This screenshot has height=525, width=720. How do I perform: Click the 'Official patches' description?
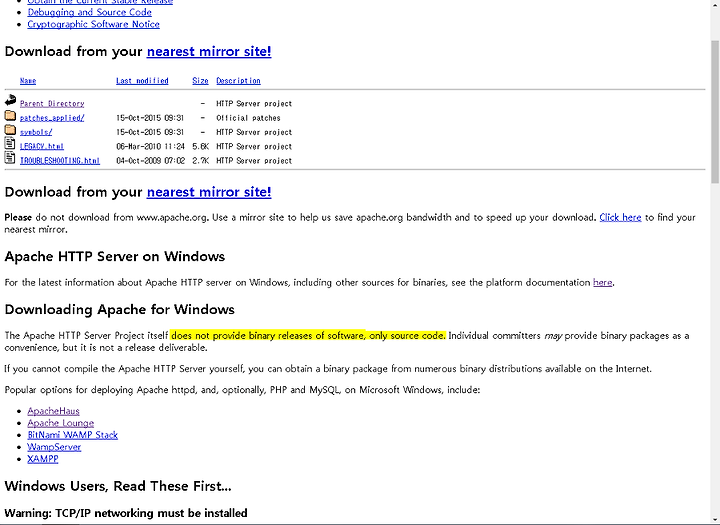(248, 118)
